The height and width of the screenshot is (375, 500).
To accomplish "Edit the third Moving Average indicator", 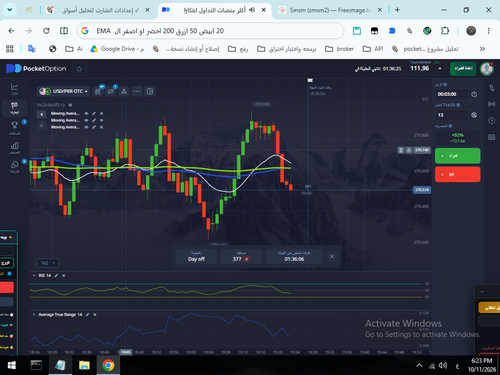I will pyautogui.click(x=94, y=127).
